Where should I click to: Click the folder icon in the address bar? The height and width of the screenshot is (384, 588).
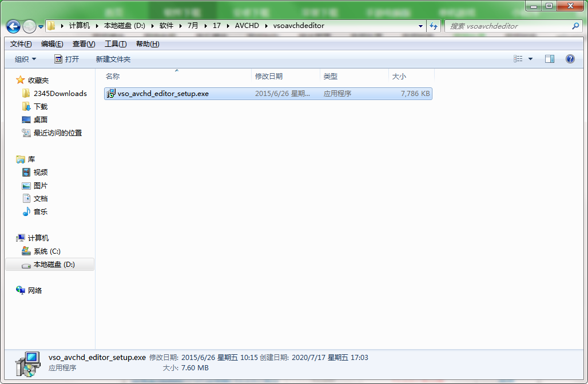pyautogui.click(x=51, y=26)
